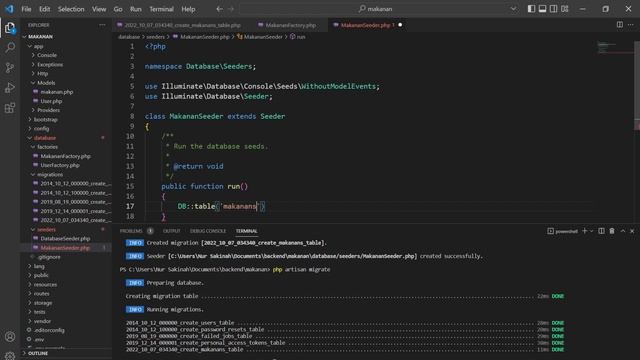This screenshot has height=360, width=640.
Task: Open the Accounts menu icon
Action: pos(10,337)
